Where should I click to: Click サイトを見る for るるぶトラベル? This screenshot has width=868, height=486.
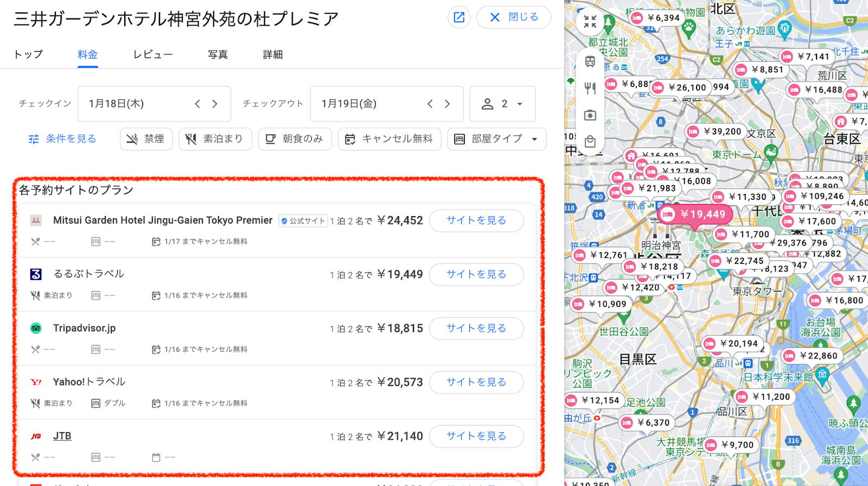(476, 274)
